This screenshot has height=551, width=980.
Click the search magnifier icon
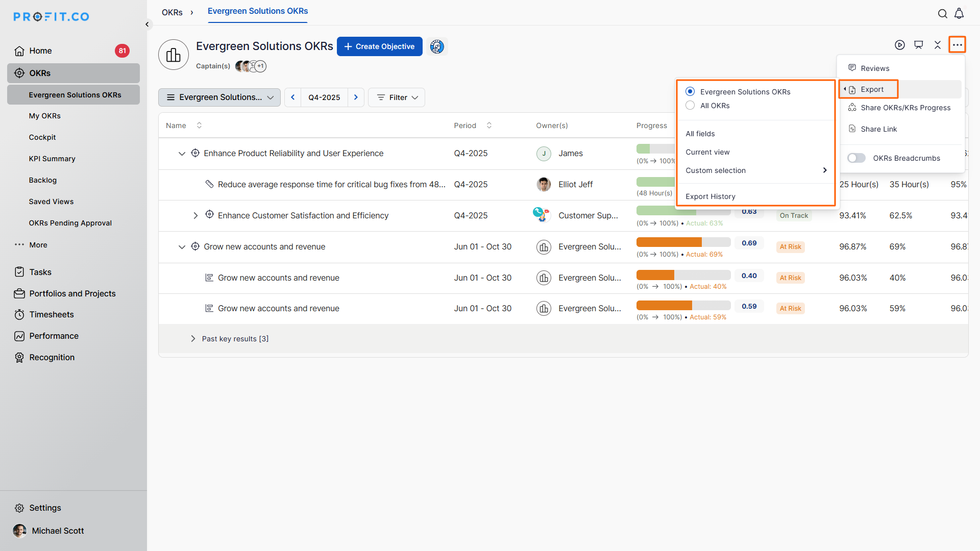942,14
